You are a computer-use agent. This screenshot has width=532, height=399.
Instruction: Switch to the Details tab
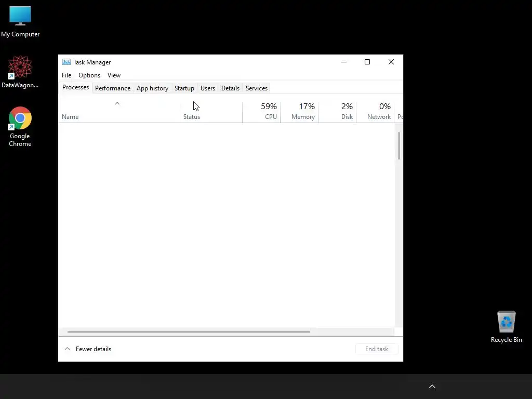tap(230, 88)
